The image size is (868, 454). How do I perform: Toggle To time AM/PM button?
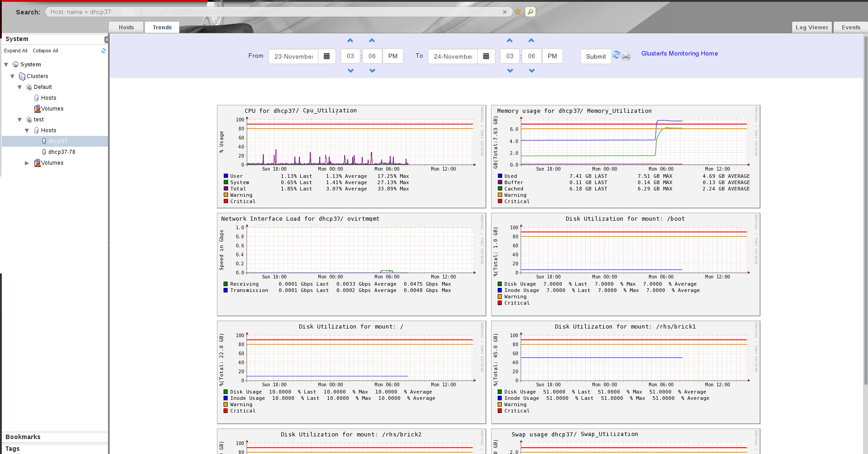coord(552,56)
